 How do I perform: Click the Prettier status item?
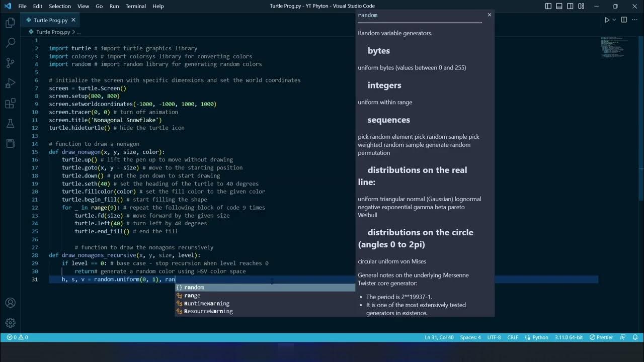tap(601, 337)
